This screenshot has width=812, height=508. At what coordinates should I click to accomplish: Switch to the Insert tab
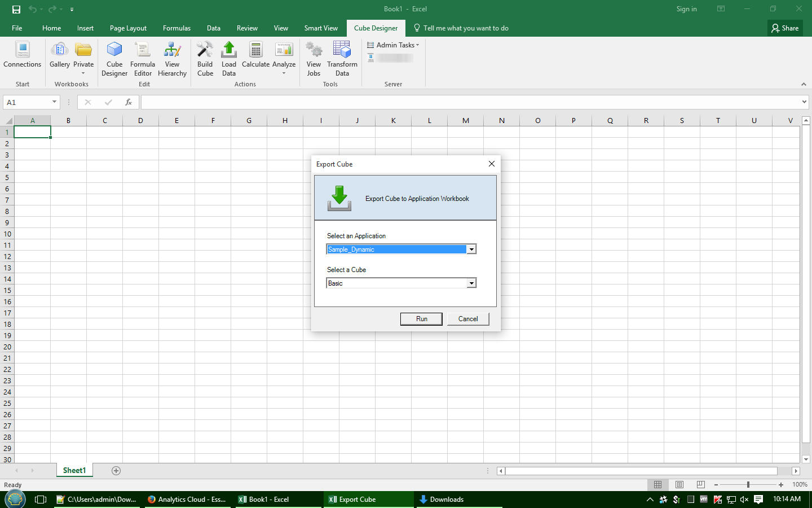[85, 28]
